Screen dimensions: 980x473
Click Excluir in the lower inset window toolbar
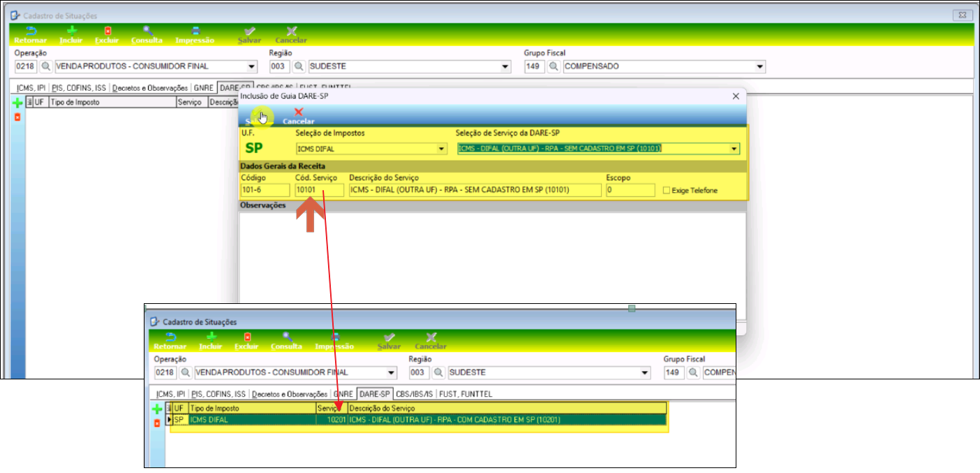click(x=246, y=341)
